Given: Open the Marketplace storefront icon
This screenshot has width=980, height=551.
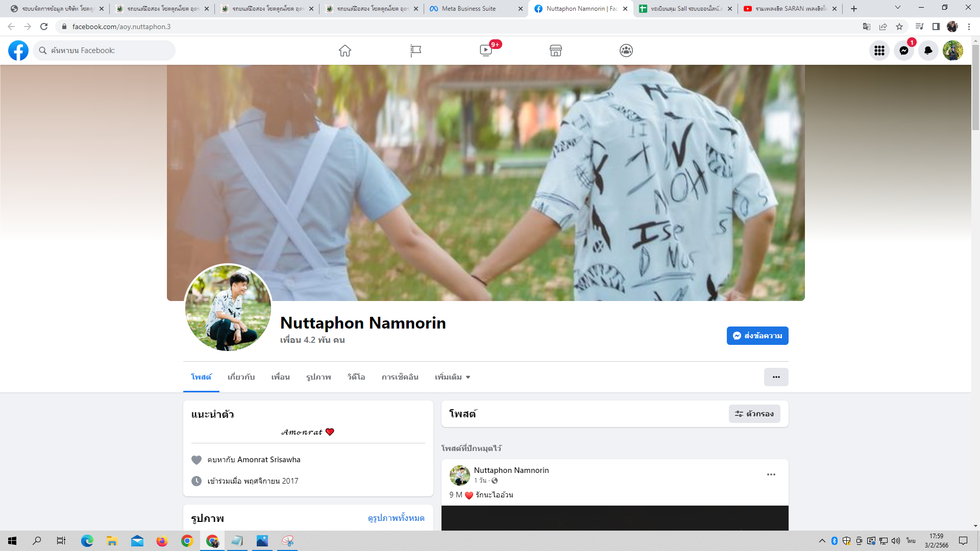Looking at the screenshot, I should (556, 51).
